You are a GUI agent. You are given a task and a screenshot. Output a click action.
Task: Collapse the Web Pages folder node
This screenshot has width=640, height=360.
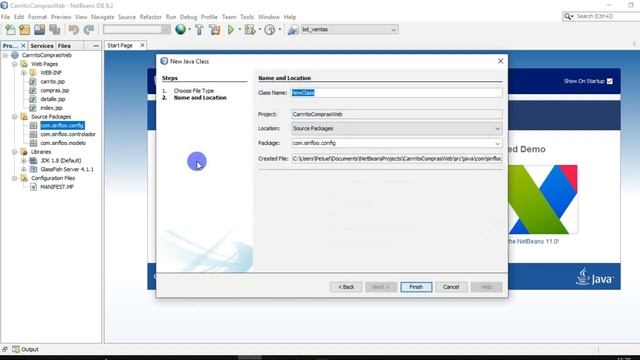(14, 64)
